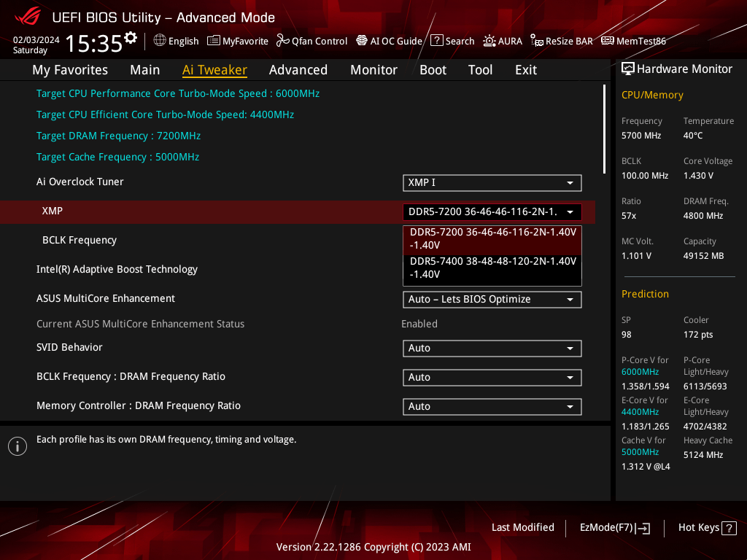Click Last Modified button
Screen dimensions: 747x560
click(522, 528)
